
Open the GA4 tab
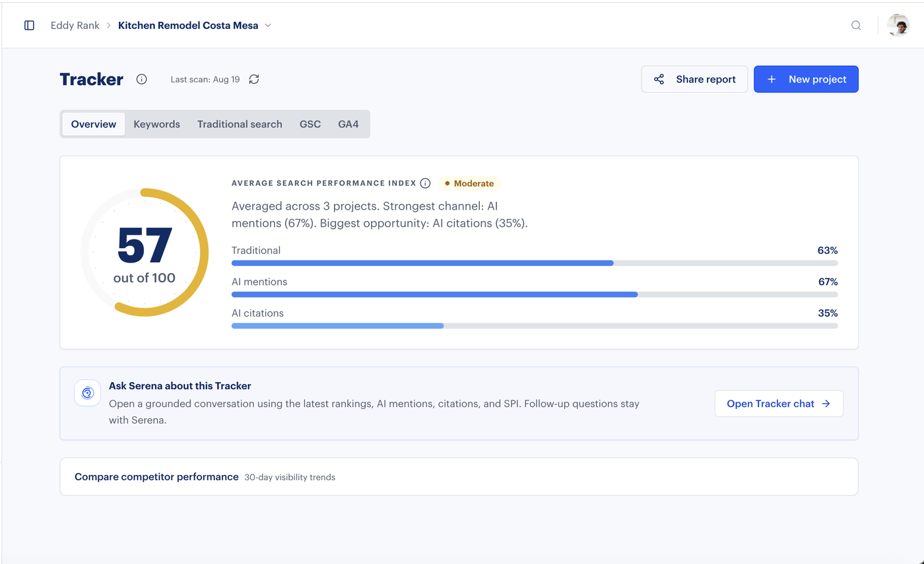coord(348,124)
